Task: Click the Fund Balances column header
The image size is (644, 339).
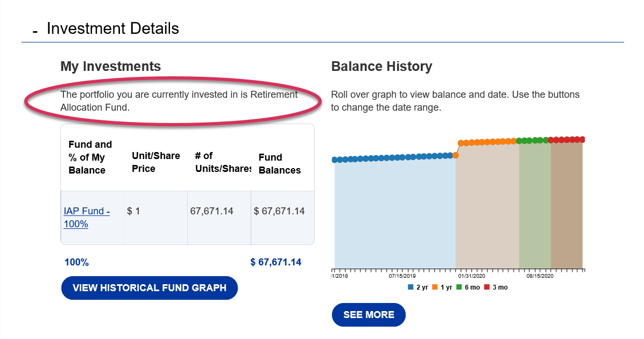Action: [279, 164]
